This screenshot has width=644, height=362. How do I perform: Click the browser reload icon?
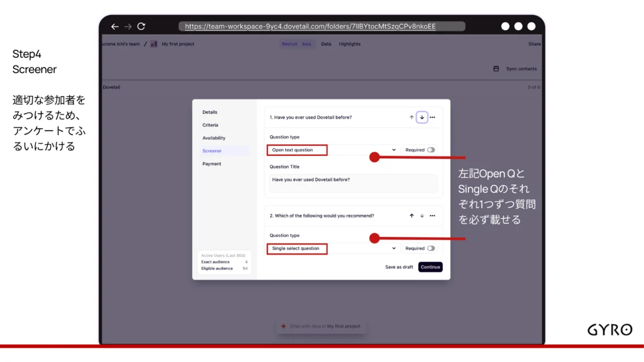point(141,26)
